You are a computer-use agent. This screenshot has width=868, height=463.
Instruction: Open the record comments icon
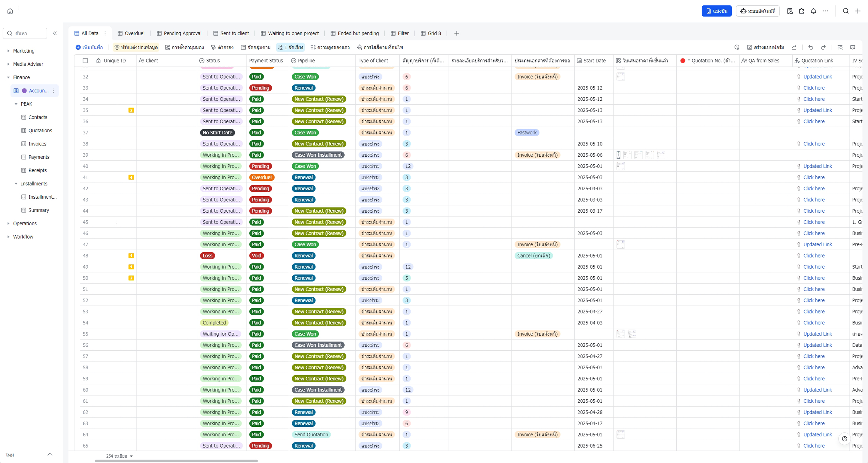coord(853,47)
